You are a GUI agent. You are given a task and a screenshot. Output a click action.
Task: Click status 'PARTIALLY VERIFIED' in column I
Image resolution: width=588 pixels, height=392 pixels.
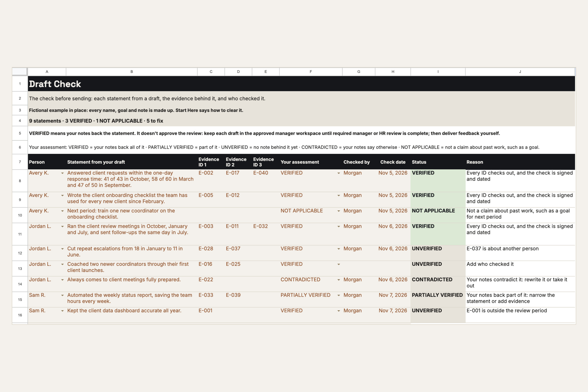pos(437,295)
